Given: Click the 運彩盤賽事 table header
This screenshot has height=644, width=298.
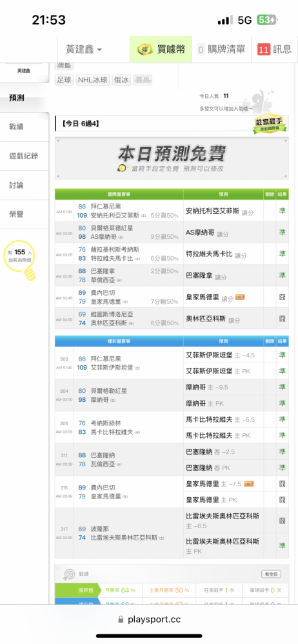Looking at the screenshot, I should click(x=119, y=341).
